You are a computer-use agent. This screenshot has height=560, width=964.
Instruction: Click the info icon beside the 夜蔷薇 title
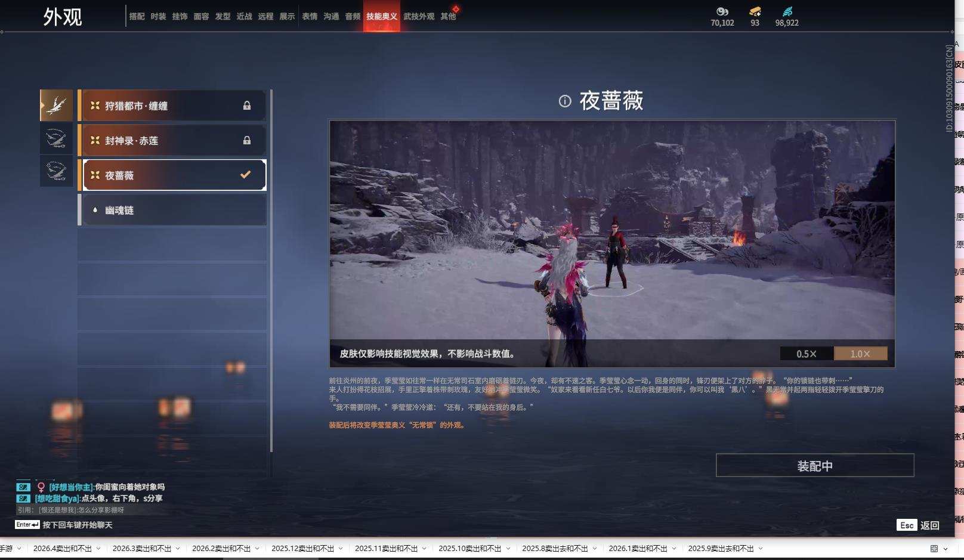564,101
